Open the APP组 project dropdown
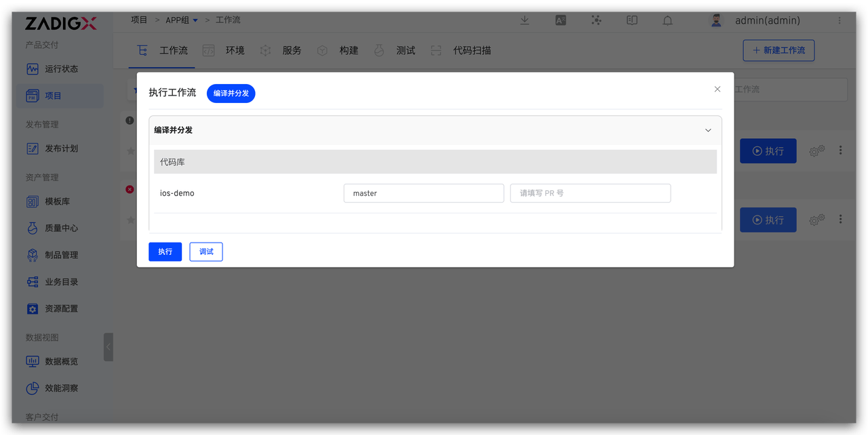868x435 pixels. pyautogui.click(x=182, y=20)
